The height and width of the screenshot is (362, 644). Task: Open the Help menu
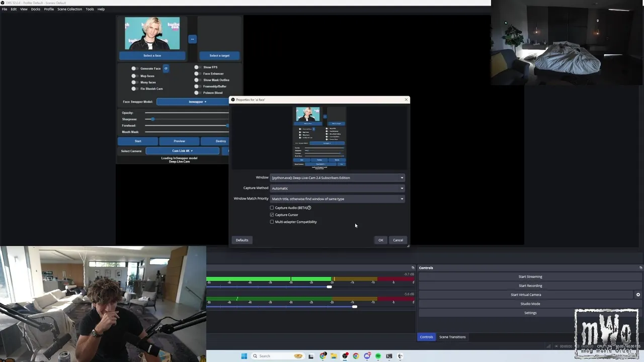point(101,9)
